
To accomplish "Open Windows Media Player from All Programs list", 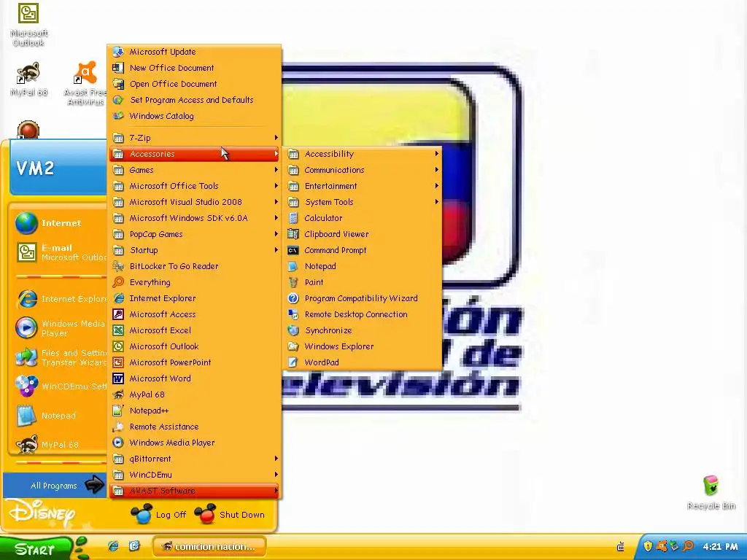I will 194,443.
